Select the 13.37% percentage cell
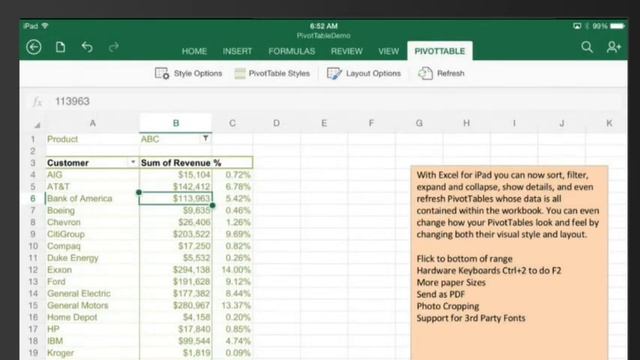This screenshot has width=640, height=360. pyautogui.click(x=232, y=305)
